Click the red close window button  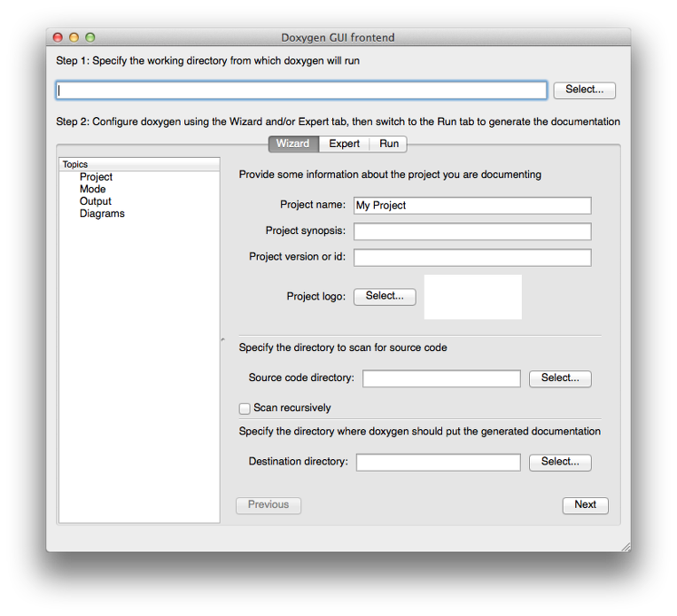point(58,37)
